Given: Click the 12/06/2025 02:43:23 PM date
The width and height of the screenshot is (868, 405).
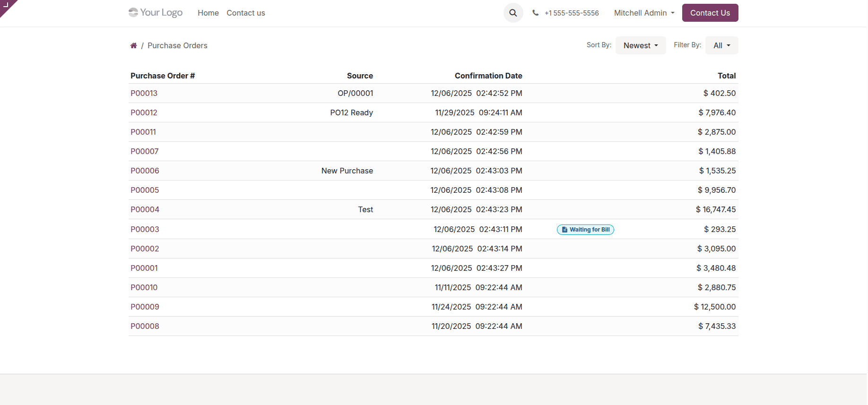Looking at the screenshot, I should coord(477,209).
